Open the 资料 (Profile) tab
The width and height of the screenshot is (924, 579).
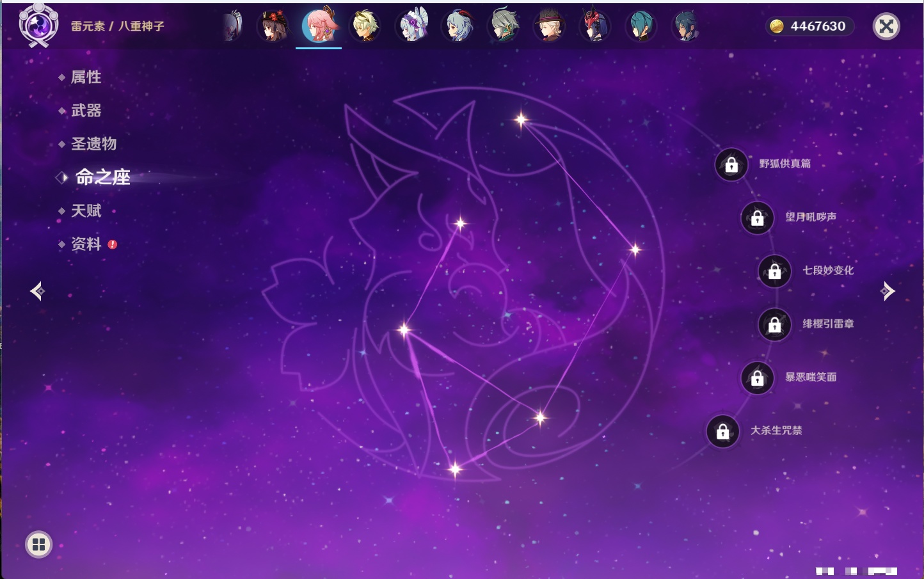86,244
